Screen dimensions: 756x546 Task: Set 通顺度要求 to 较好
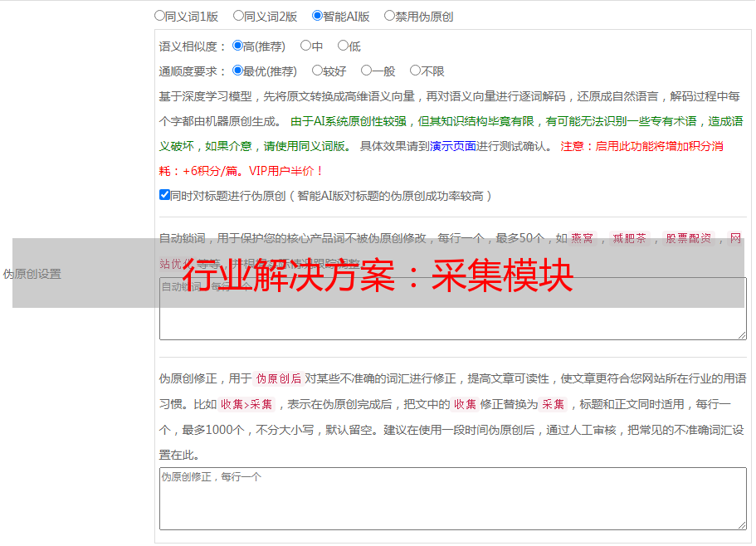(317, 71)
